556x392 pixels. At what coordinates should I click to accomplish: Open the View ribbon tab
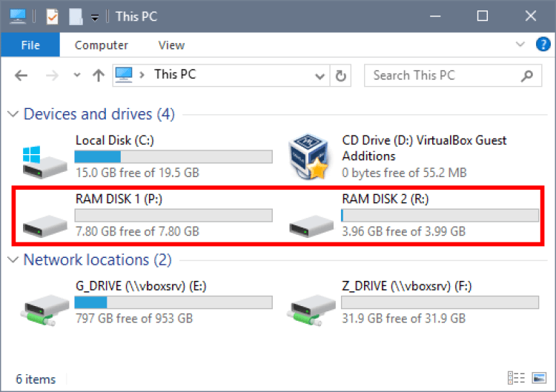pyautogui.click(x=171, y=45)
